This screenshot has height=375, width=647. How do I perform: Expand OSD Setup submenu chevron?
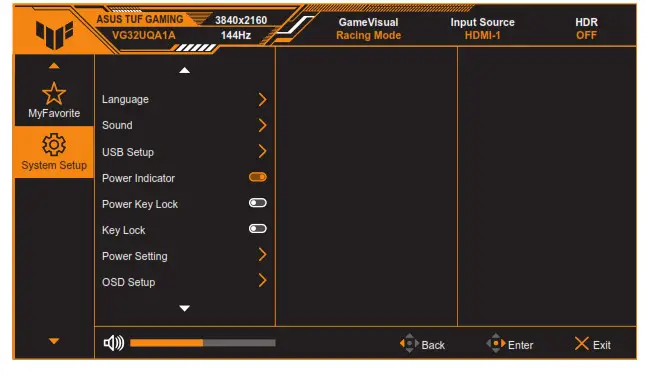click(x=262, y=281)
